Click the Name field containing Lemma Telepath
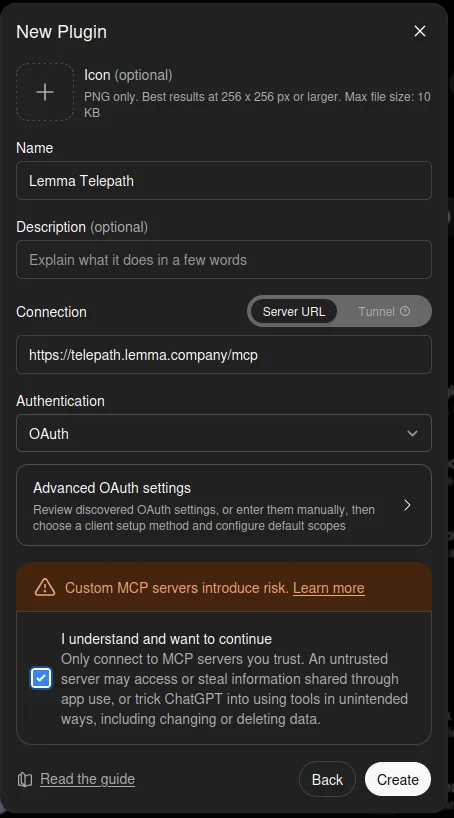 (x=224, y=181)
